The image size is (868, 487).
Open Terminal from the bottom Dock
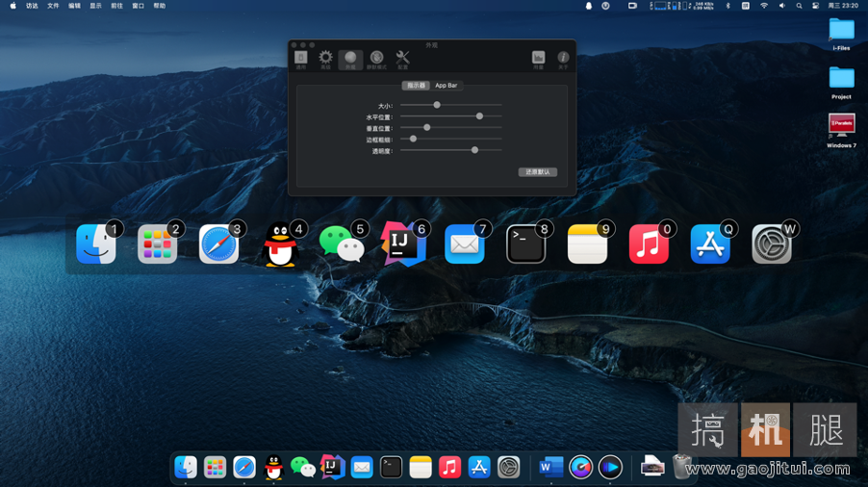click(391, 468)
